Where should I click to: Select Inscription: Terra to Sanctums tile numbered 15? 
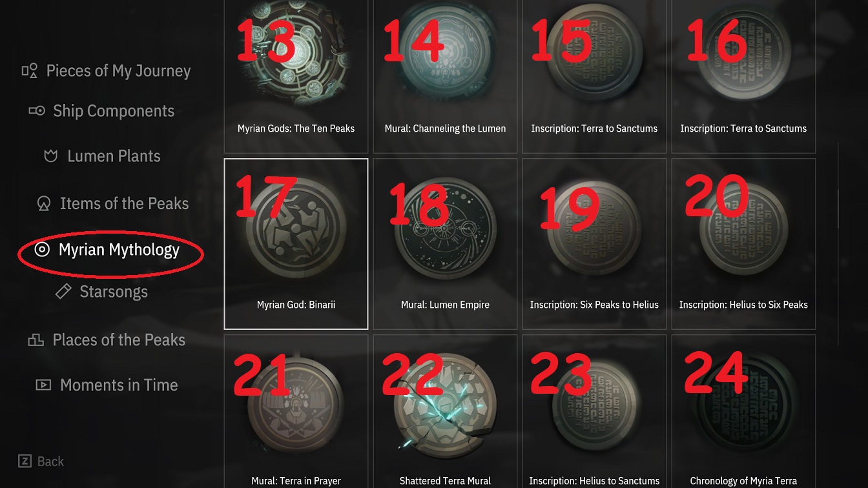tap(594, 76)
